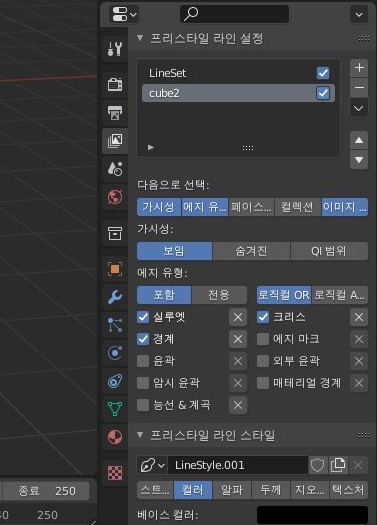The height and width of the screenshot is (525, 377).
Task: Enable the 매테리얼 경계 checkbox
Action: pyautogui.click(x=263, y=383)
